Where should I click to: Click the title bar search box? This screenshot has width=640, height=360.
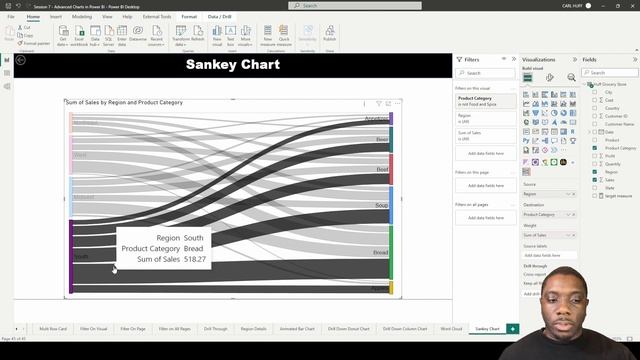pyautogui.click(x=355, y=6)
